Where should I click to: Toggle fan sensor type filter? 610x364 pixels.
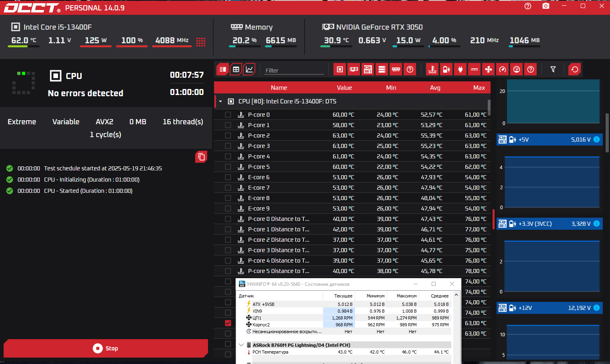(489, 69)
